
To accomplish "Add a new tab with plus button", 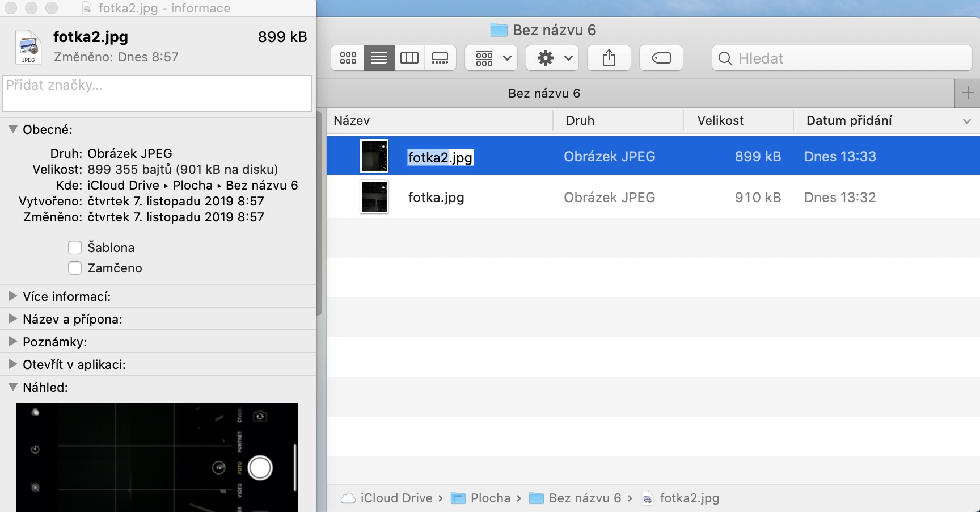I will coord(968,93).
